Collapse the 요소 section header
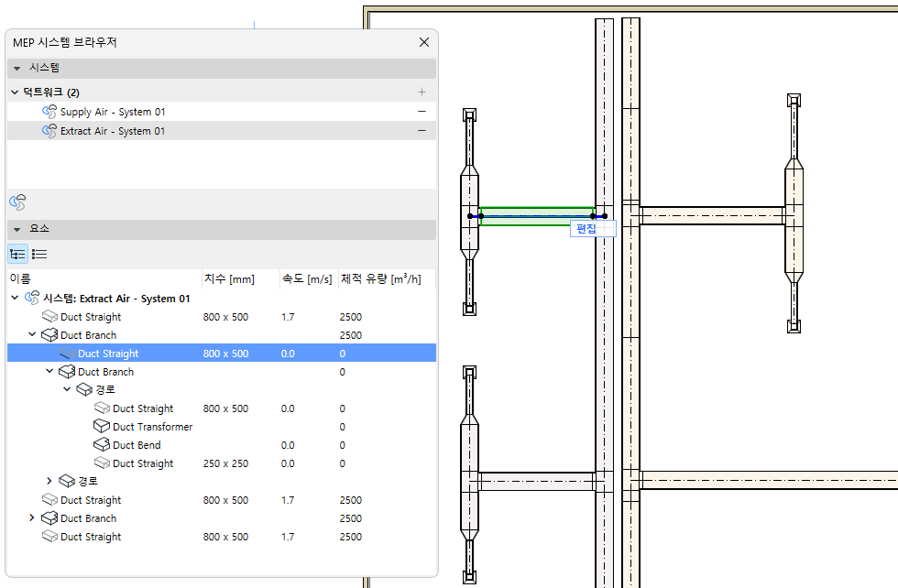This screenshot has height=588, width=898. coord(17,230)
